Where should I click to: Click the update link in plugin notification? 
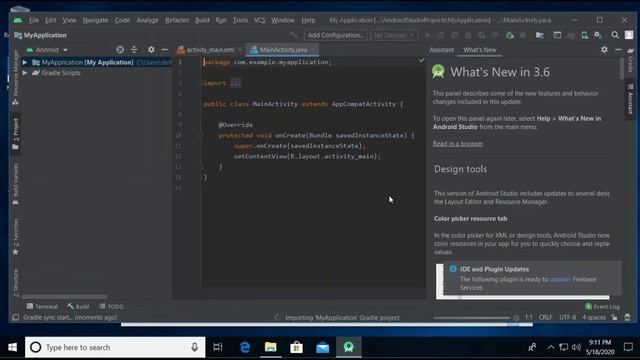coord(559,280)
